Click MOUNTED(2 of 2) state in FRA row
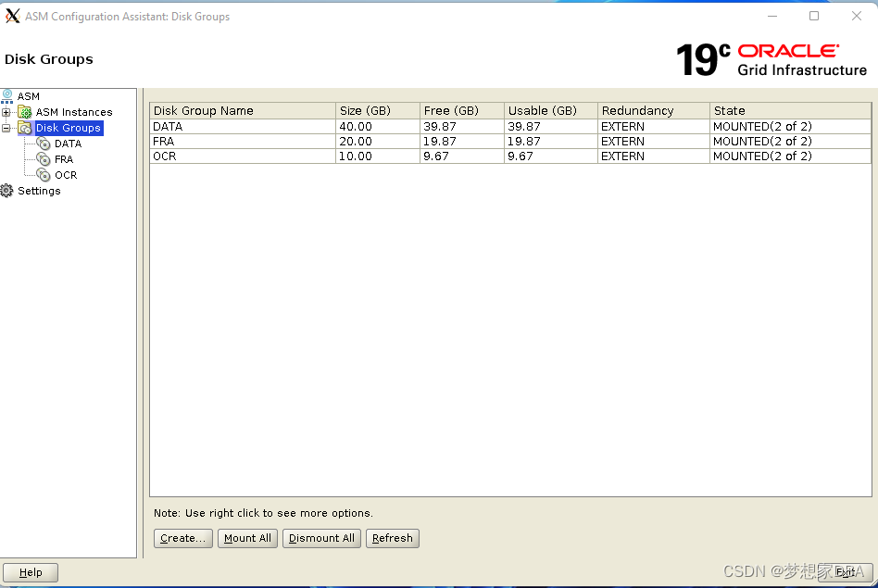 coord(762,141)
